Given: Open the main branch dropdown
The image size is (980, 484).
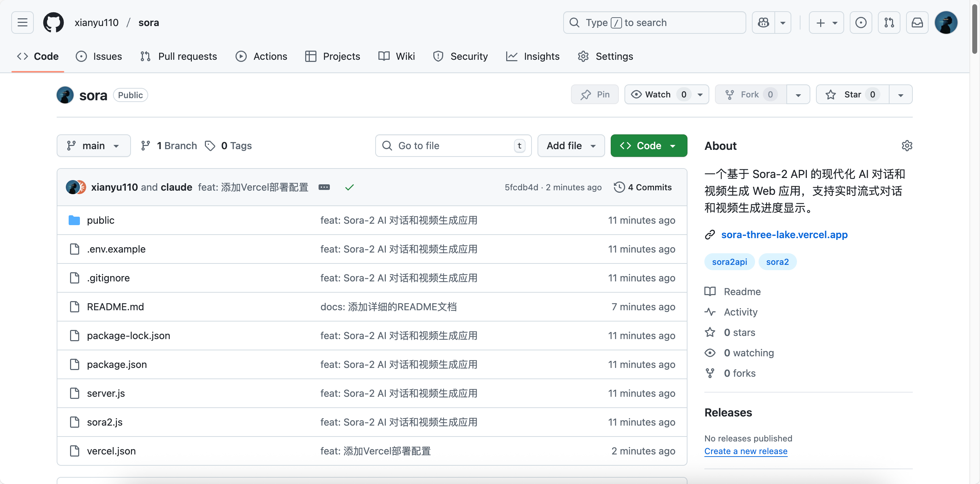Looking at the screenshot, I should [94, 146].
